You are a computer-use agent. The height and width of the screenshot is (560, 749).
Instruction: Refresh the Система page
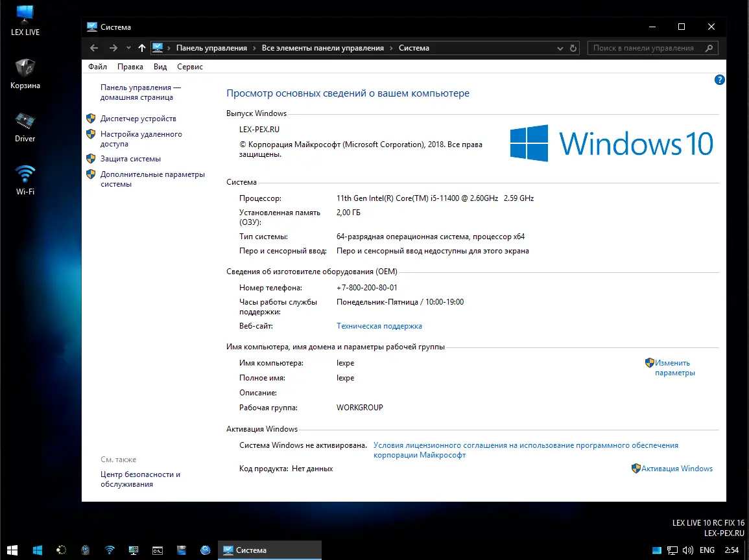573,48
